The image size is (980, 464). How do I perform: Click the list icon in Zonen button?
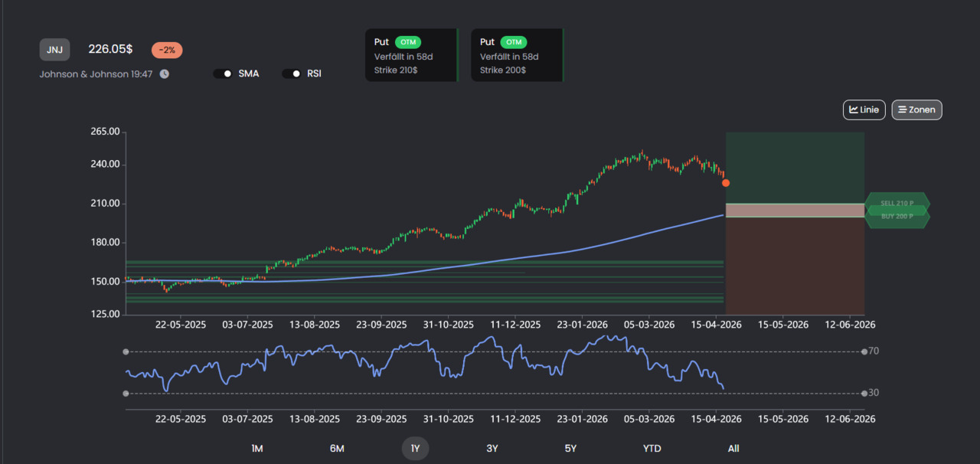click(902, 109)
